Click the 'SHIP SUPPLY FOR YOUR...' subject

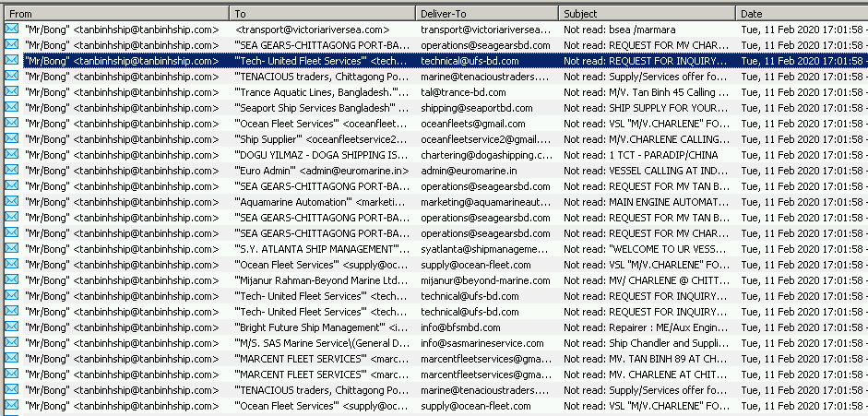click(646, 108)
